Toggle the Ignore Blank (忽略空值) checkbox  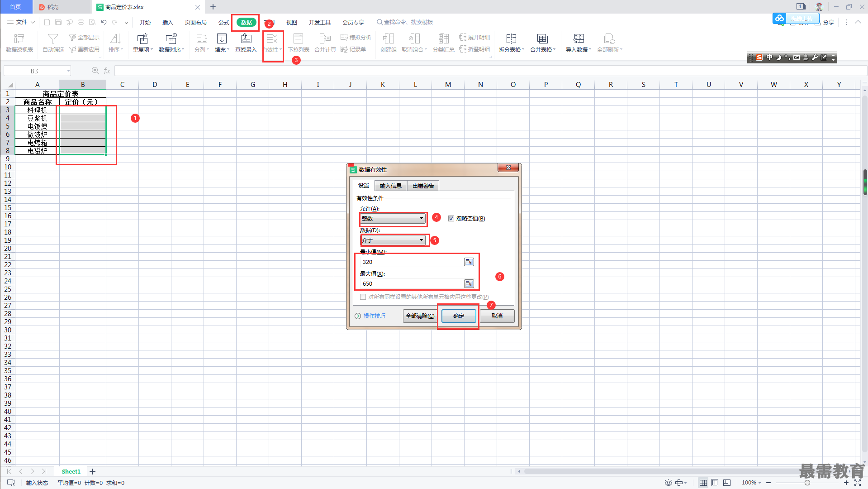(451, 219)
